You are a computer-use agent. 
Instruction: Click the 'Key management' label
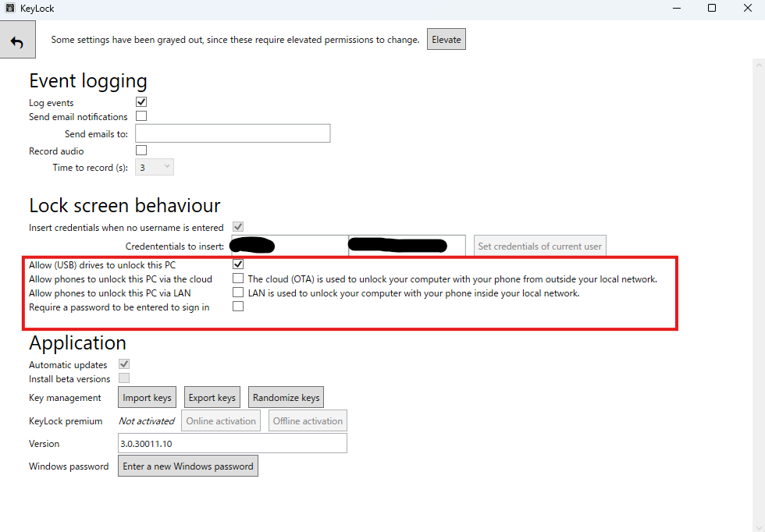click(x=65, y=397)
